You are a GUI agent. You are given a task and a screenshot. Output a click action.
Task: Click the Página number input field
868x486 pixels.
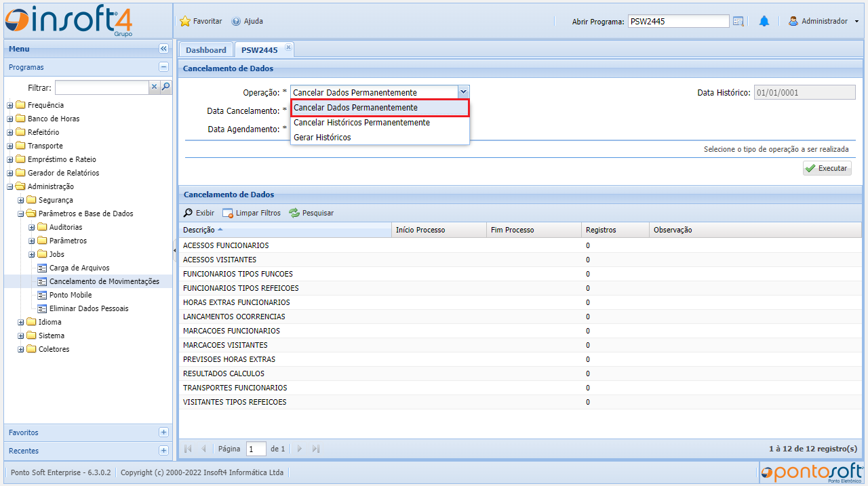coord(256,449)
